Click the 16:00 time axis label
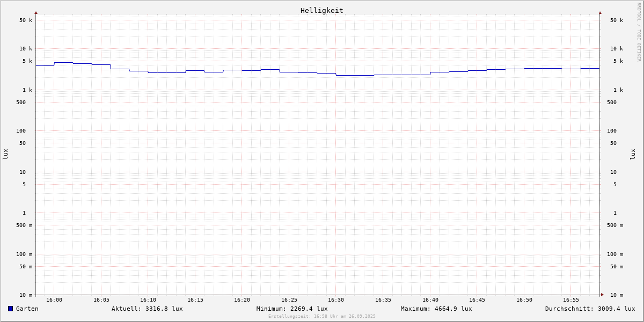The width and height of the screenshot is (644, 322). click(54, 300)
